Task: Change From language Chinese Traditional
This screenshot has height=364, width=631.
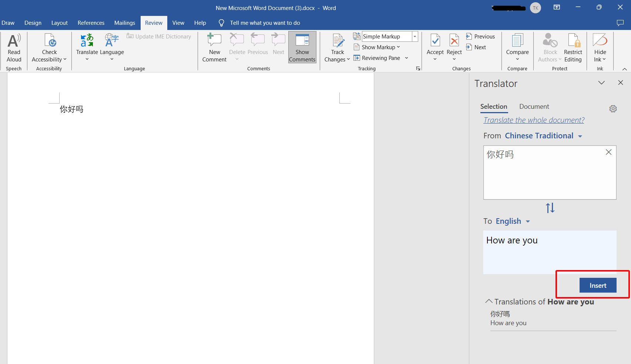Action: [544, 136]
